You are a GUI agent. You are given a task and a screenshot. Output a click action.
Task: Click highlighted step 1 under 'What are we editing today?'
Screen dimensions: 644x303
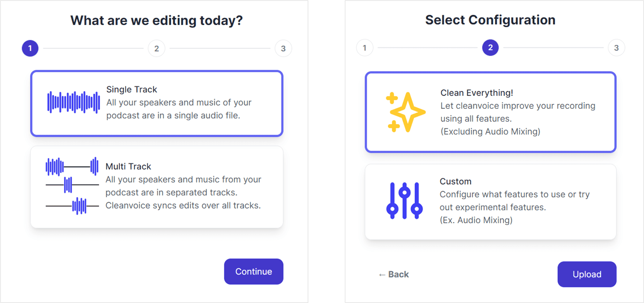(x=30, y=48)
